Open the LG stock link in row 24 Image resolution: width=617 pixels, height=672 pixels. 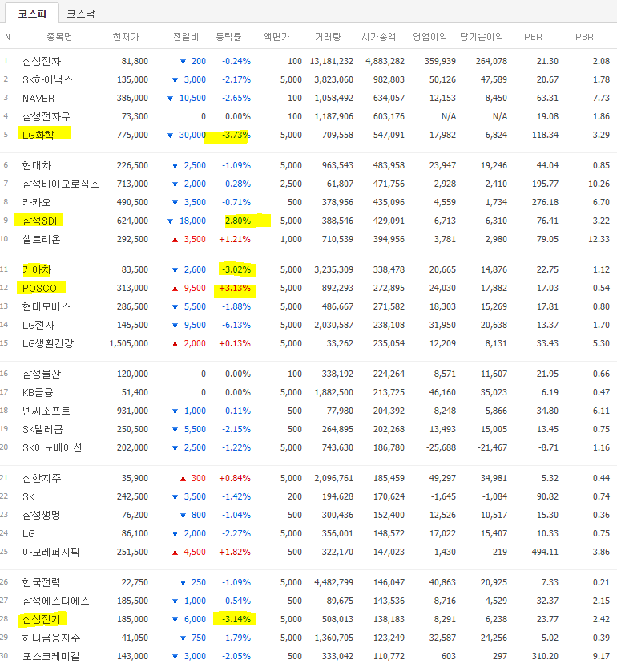tap(29, 533)
